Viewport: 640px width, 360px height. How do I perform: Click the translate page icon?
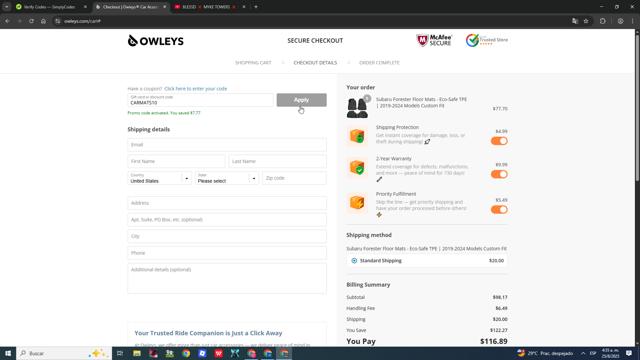click(575, 21)
